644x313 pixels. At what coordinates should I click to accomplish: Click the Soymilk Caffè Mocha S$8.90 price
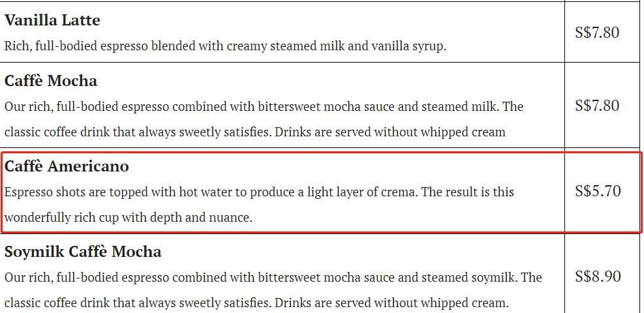tap(598, 276)
